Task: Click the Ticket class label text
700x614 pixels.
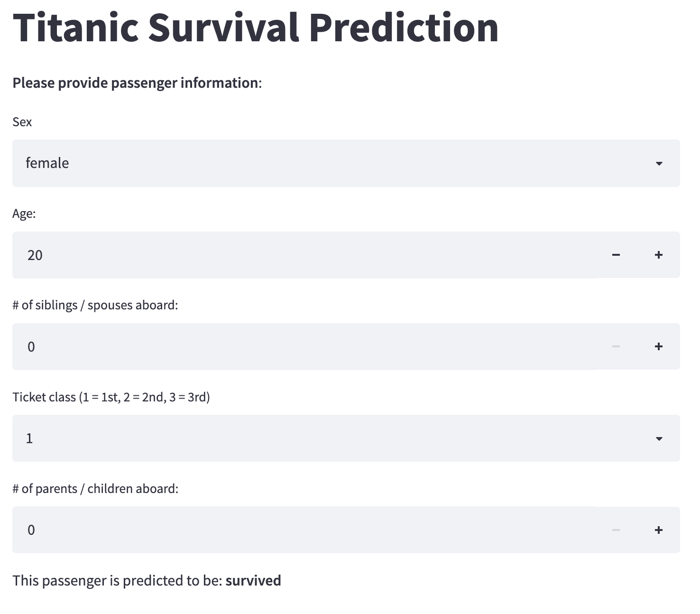Action: (x=111, y=397)
